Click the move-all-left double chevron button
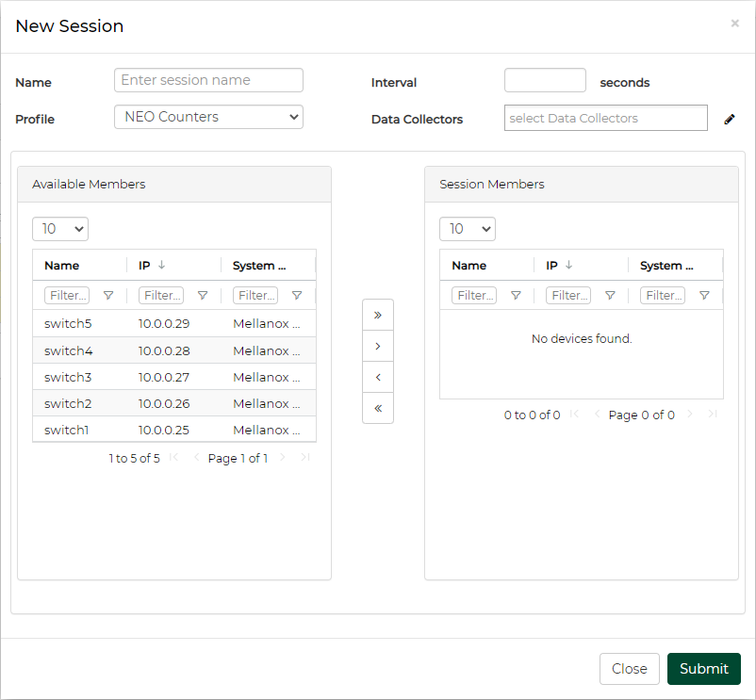The height and width of the screenshot is (700, 756). tap(378, 408)
